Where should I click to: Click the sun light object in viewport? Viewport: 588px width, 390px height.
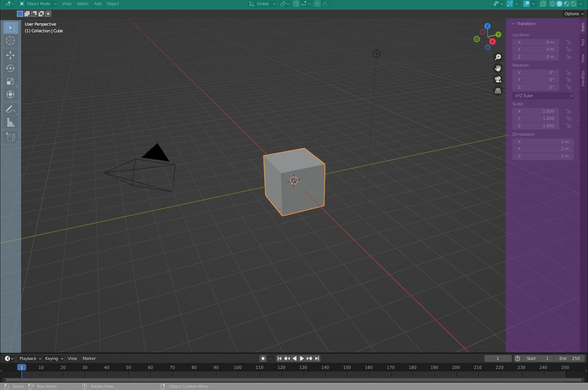[376, 53]
